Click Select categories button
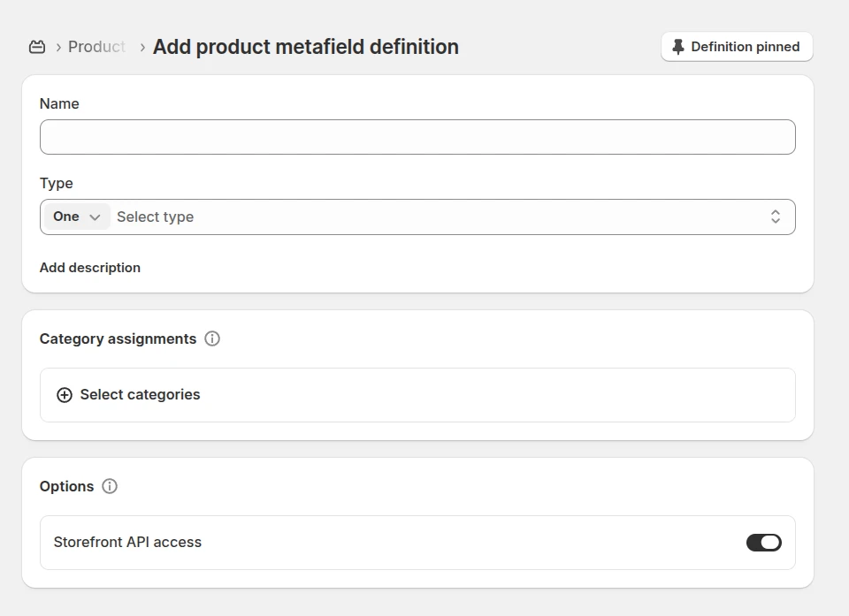The height and width of the screenshot is (616, 849). [417, 395]
